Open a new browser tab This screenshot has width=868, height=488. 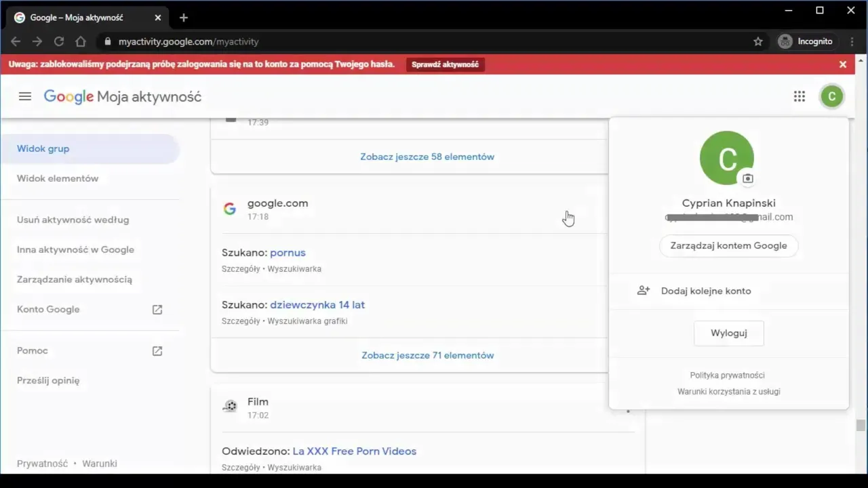[184, 18]
